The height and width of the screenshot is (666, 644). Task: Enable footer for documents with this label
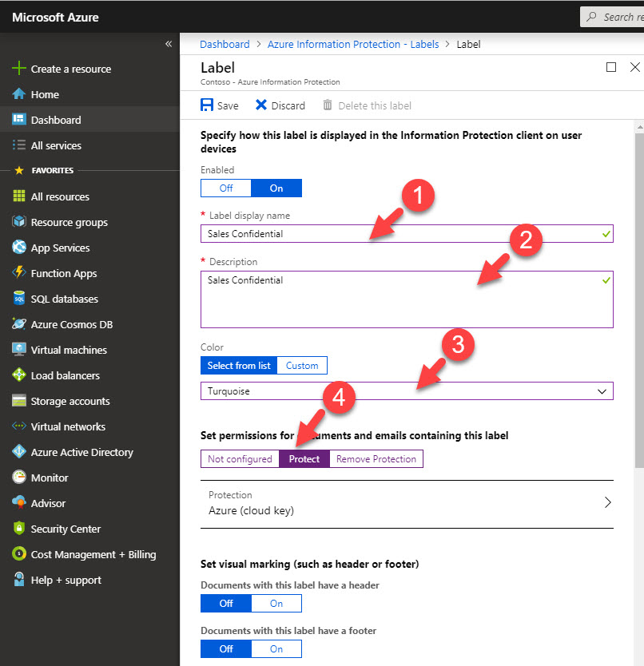276,648
